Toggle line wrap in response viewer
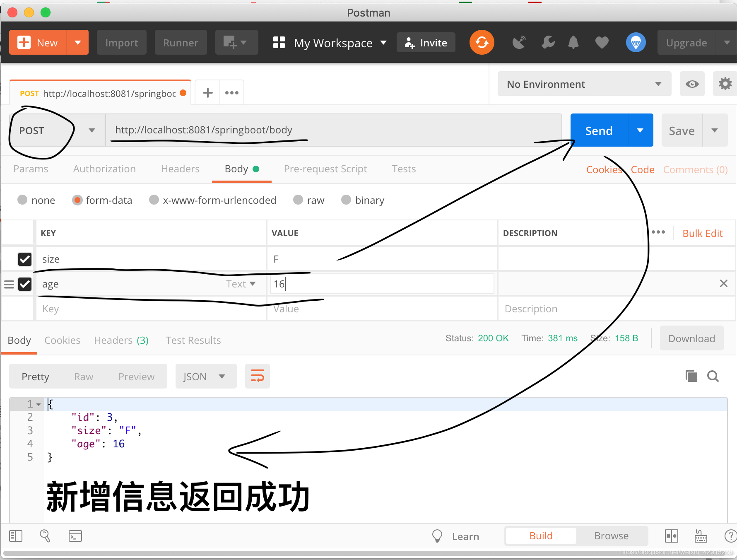This screenshot has height=560, width=737. coord(257,376)
